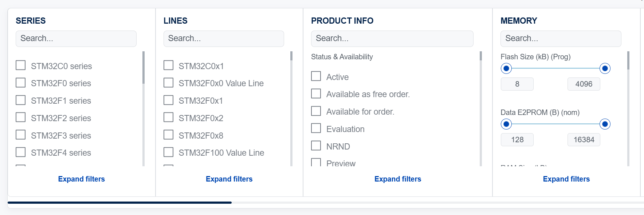Viewport: 644px width, 215px height.
Task: Tick the STM32F0x0 Value Line checkbox
Action: point(168,83)
